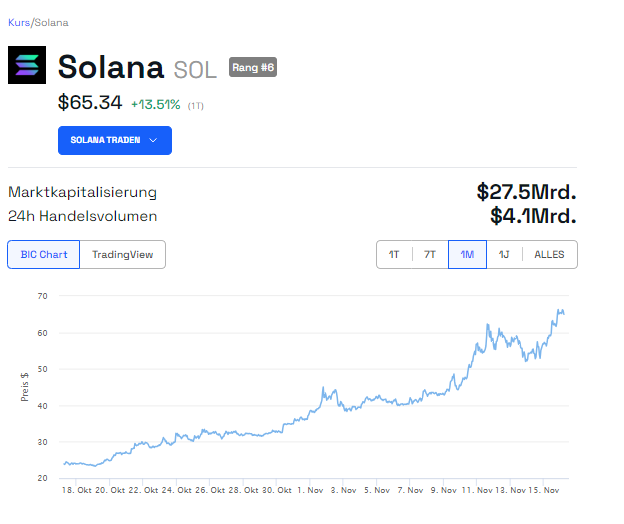Click the Solana logo icon
Screen dimensions: 624x524
coord(27,66)
